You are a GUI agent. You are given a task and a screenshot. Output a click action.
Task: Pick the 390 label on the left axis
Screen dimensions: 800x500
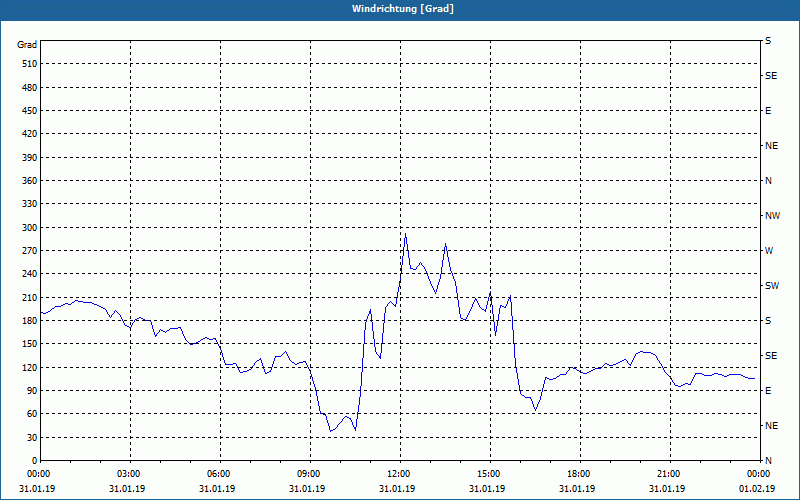coord(30,158)
